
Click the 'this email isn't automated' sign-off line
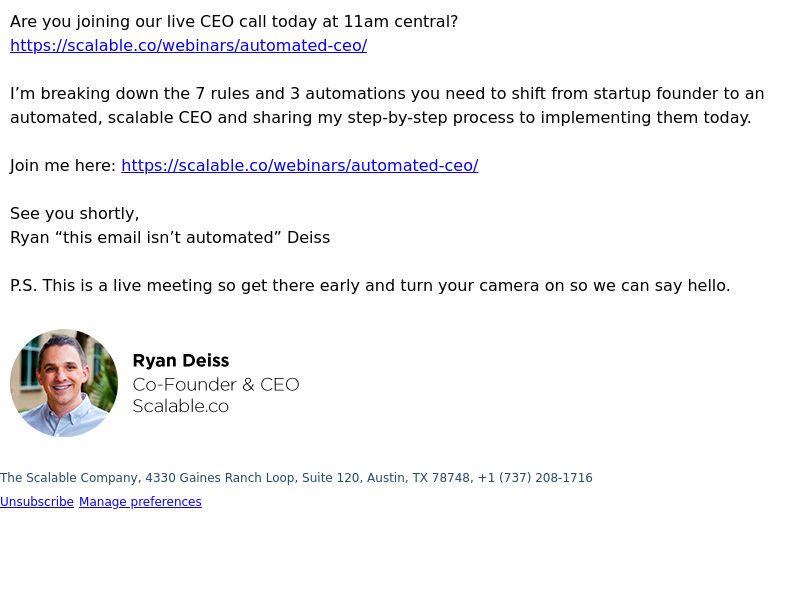170,237
